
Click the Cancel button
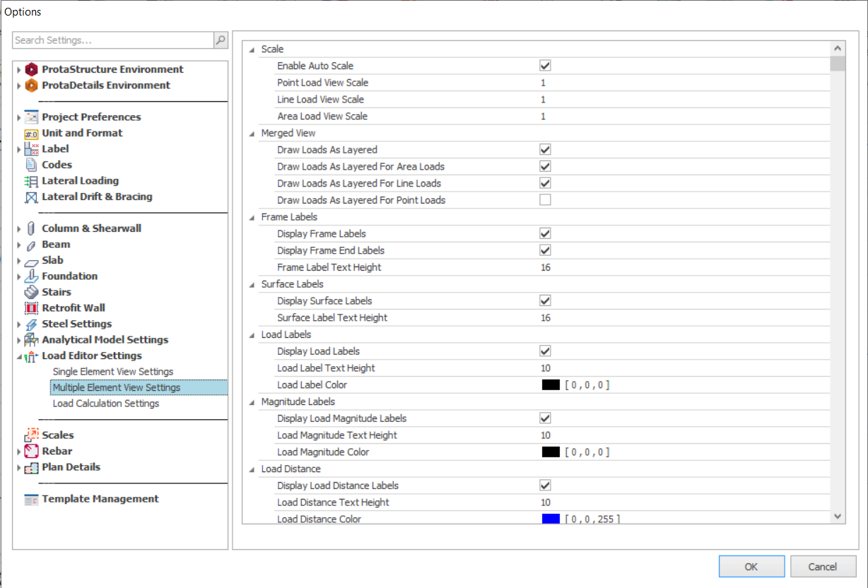coord(823,566)
